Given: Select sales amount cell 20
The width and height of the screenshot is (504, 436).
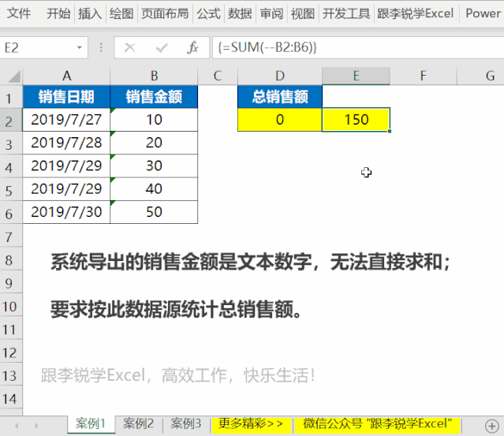Looking at the screenshot, I should point(154,143).
